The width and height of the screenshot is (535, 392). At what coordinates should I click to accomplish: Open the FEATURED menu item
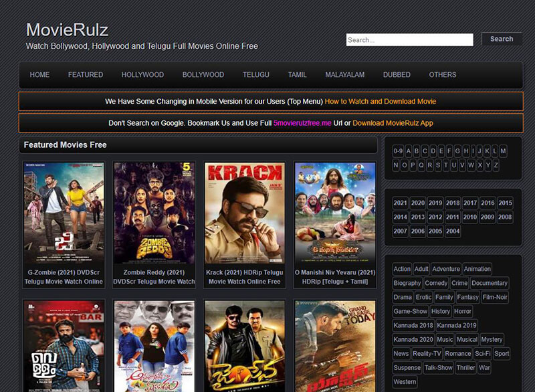pos(86,75)
